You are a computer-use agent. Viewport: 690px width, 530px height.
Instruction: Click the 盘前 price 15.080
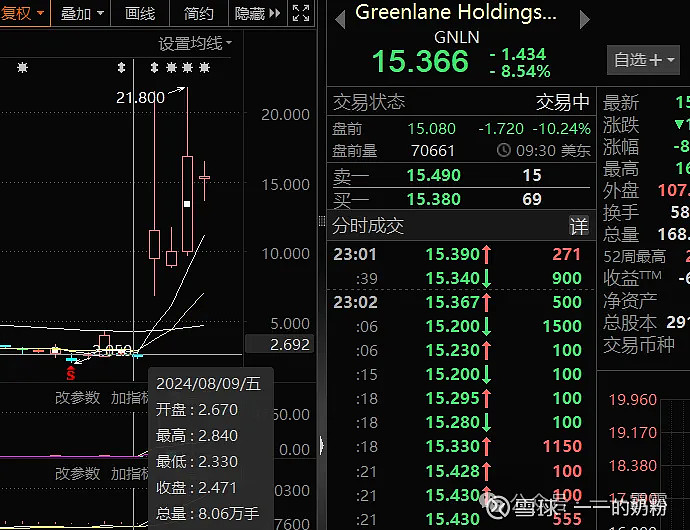pyautogui.click(x=431, y=129)
